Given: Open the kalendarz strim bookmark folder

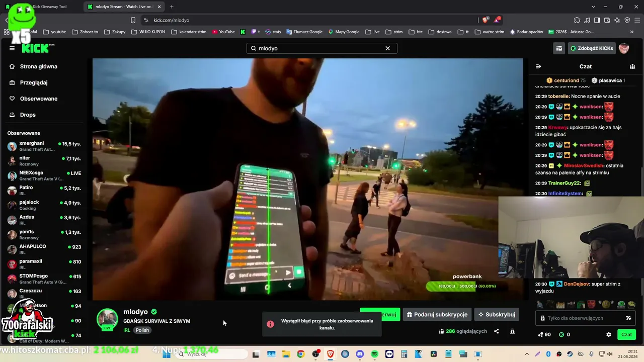Looking at the screenshot, I should point(189,32).
